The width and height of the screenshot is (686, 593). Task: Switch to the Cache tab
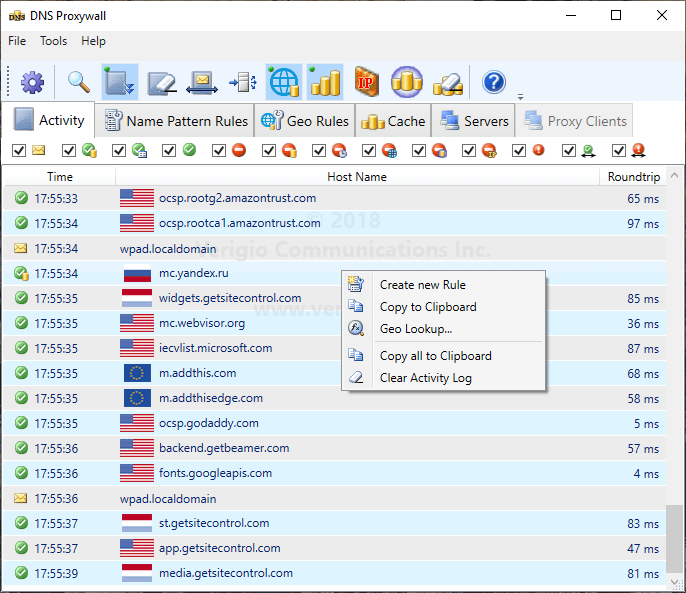393,121
